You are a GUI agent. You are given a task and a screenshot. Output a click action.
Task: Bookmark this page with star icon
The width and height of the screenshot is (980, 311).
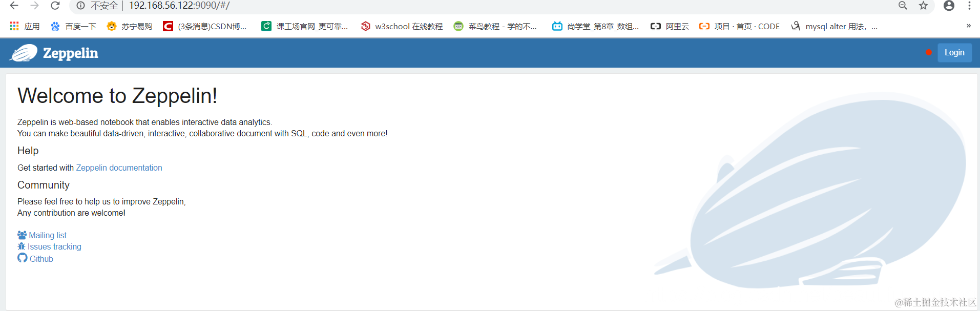click(923, 6)
